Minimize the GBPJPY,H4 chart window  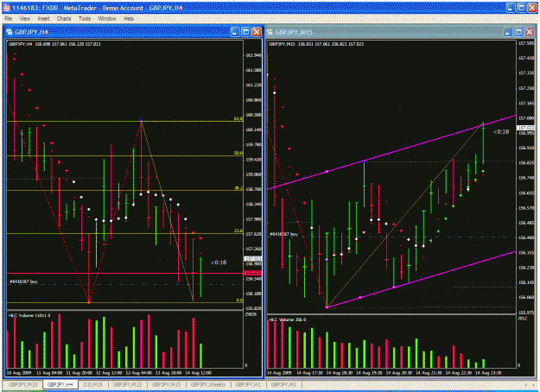[235, 32]
